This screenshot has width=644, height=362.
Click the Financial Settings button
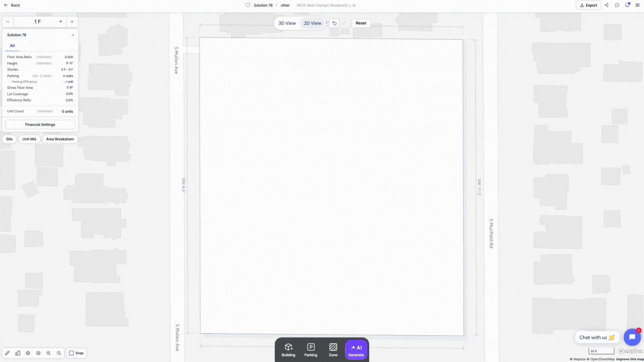40,125
